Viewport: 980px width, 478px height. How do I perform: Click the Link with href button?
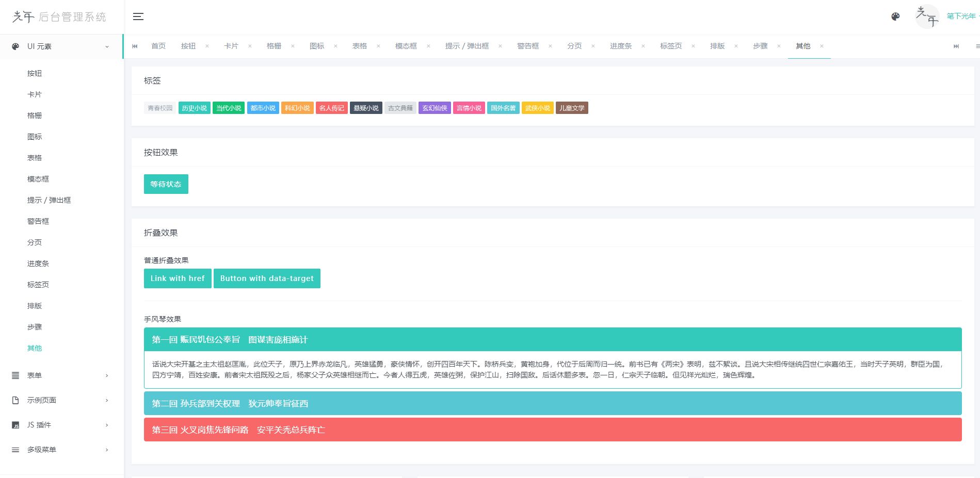click(178, 278)
